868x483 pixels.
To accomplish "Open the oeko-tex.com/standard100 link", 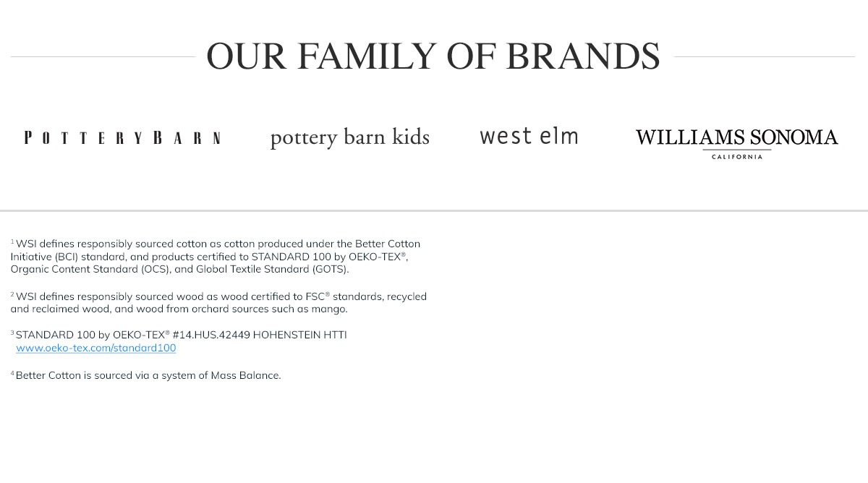I will click(95, 348).
